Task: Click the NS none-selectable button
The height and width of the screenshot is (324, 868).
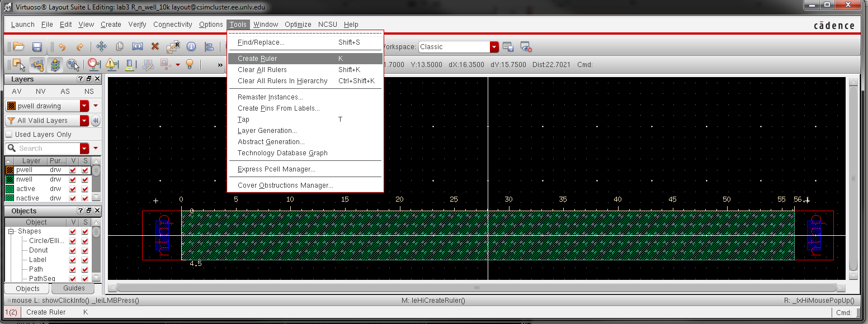Action: [x=89, y=92]
